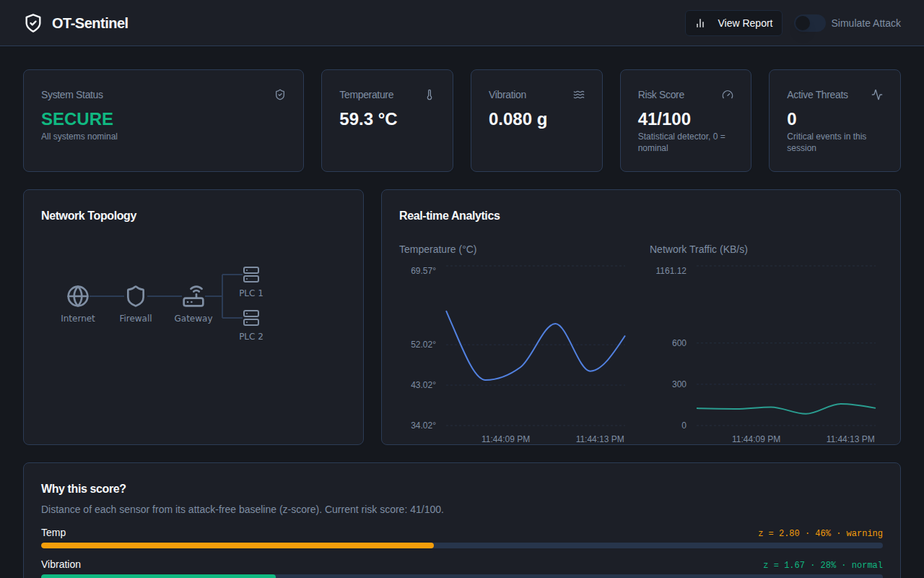The height and width of the screenshot is (578, 924).
Task: Click the 0.080 g vibration value
Action: click(518, 119)
